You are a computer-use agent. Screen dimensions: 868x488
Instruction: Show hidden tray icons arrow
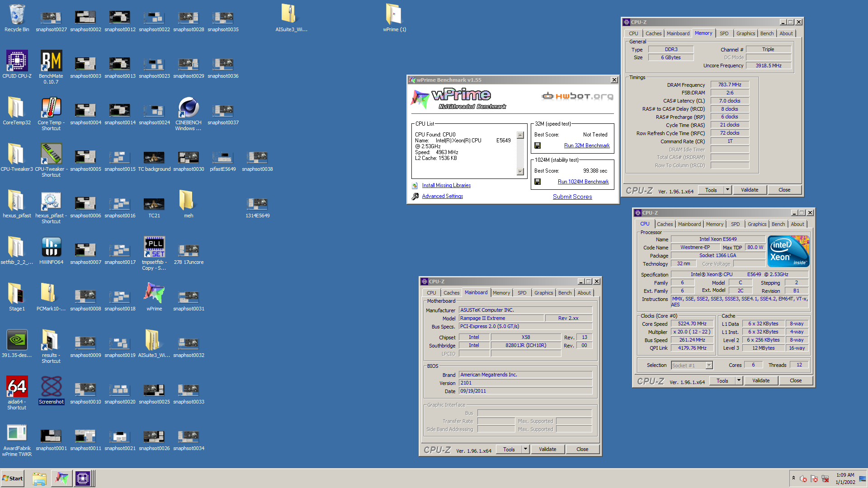point(793,478)
